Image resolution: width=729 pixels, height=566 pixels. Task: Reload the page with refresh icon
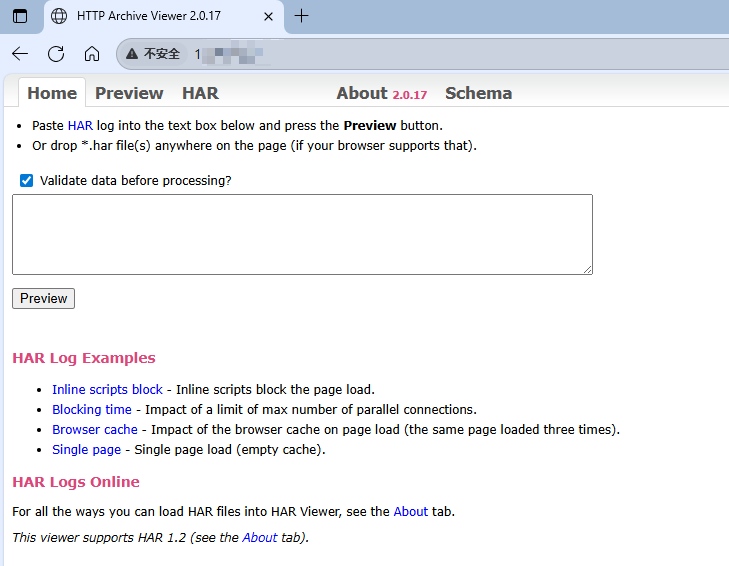click(x=56, y=54)
